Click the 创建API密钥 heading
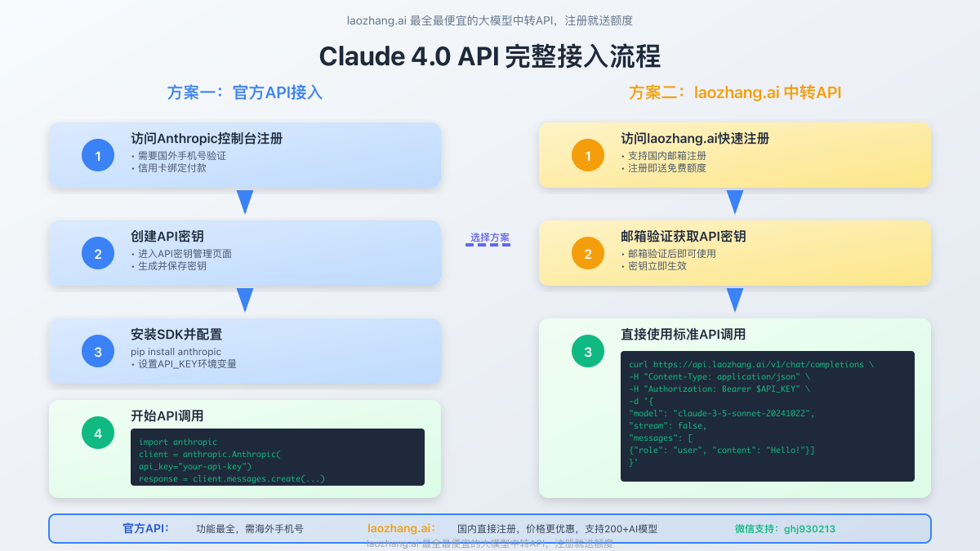The image size is (980, 551). point(167,237)
